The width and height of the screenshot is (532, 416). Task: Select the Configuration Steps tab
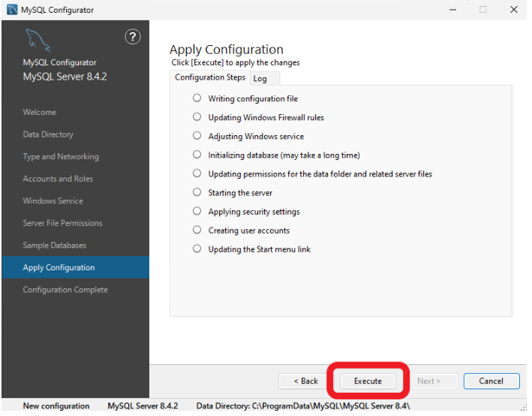209,78
